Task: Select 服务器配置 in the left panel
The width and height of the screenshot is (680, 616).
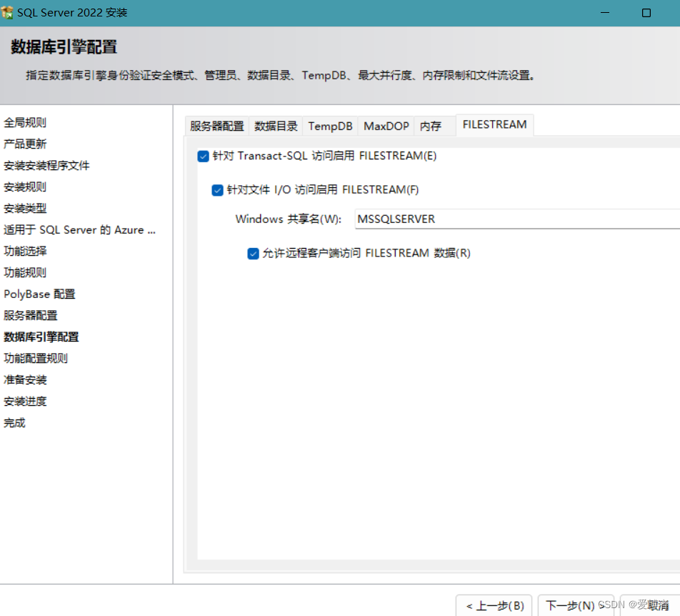Action: (x=29, y=315)
